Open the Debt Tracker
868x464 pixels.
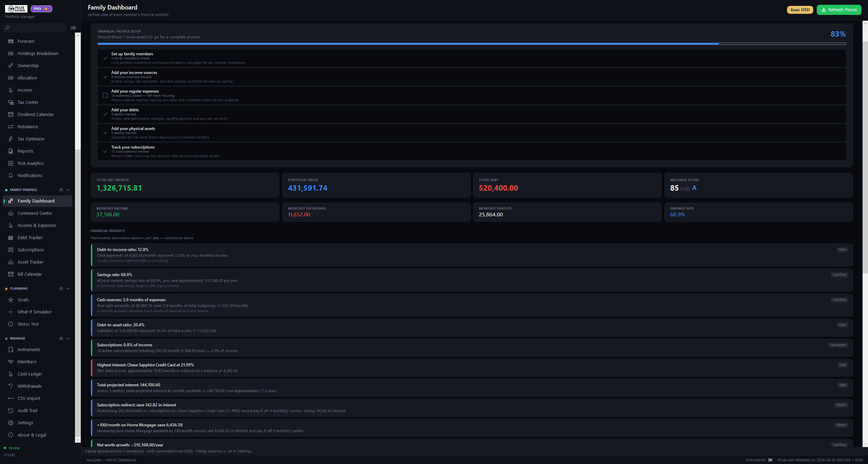[x=30, y=237]
